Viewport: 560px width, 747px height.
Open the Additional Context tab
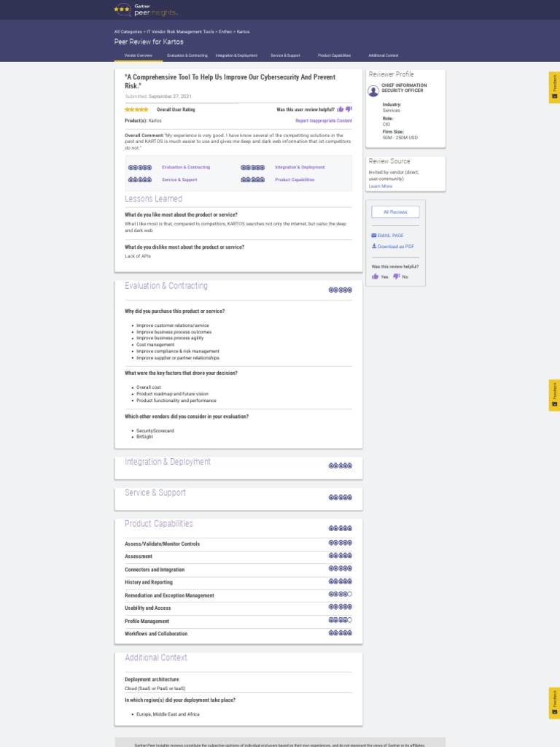(383, 55)
